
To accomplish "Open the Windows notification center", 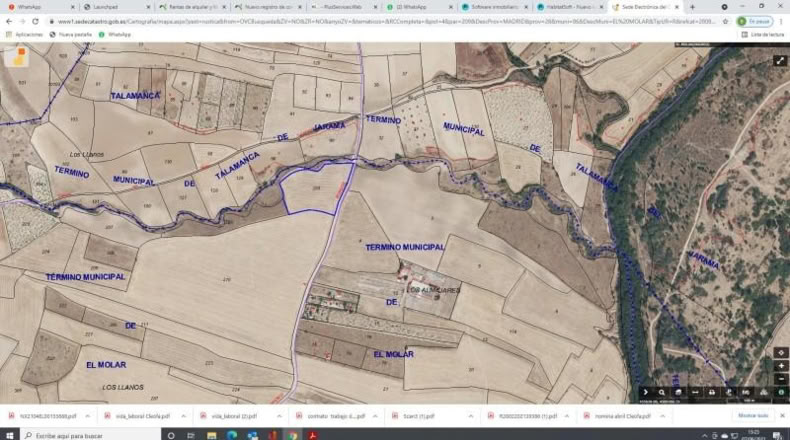I will 779,435.
